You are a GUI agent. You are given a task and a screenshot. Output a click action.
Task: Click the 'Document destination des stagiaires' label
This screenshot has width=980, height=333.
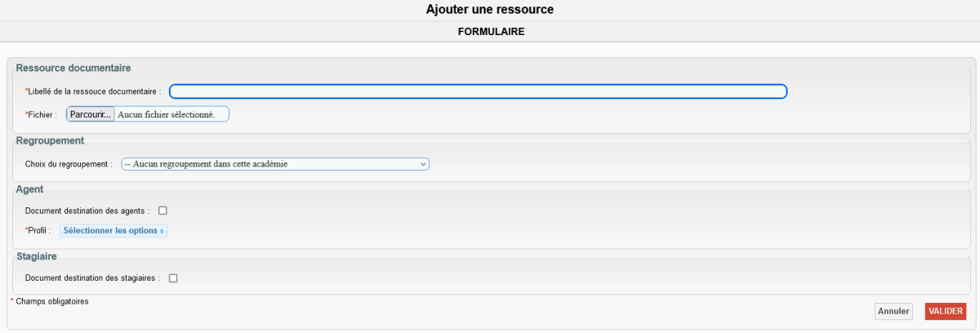click(93, 278)
